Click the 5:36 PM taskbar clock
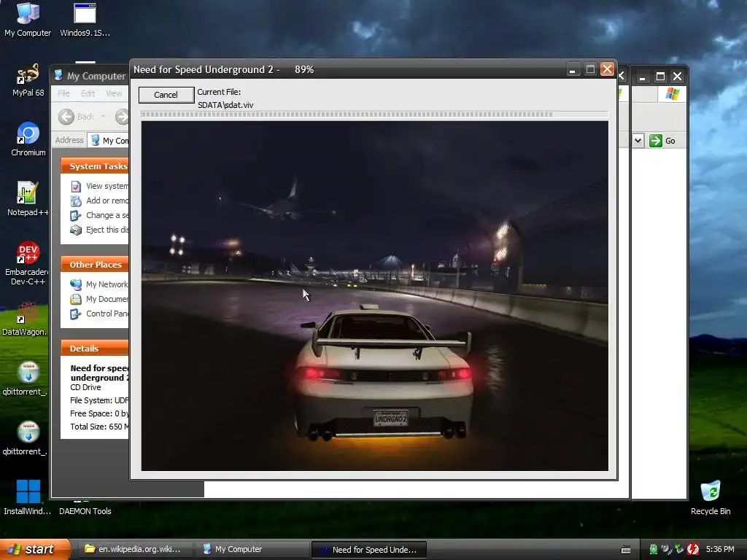 (720, 549)
